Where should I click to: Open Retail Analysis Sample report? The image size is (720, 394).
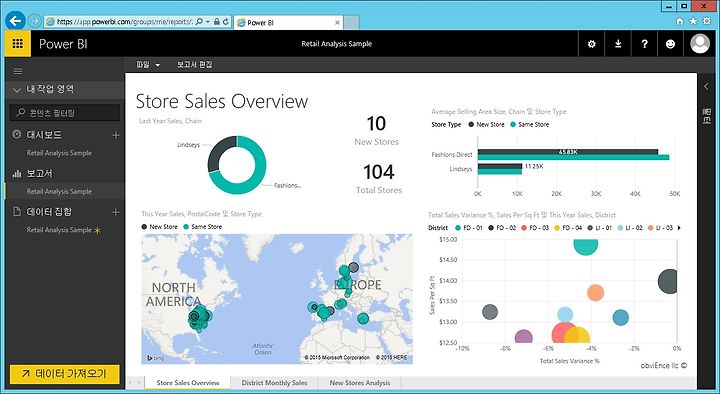coord(59,191)
